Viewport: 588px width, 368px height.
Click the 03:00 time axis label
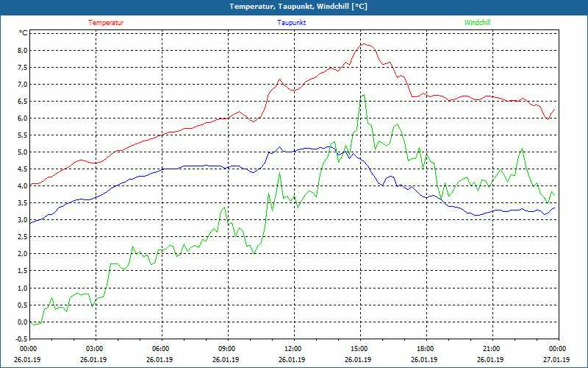tap(94, 348)
